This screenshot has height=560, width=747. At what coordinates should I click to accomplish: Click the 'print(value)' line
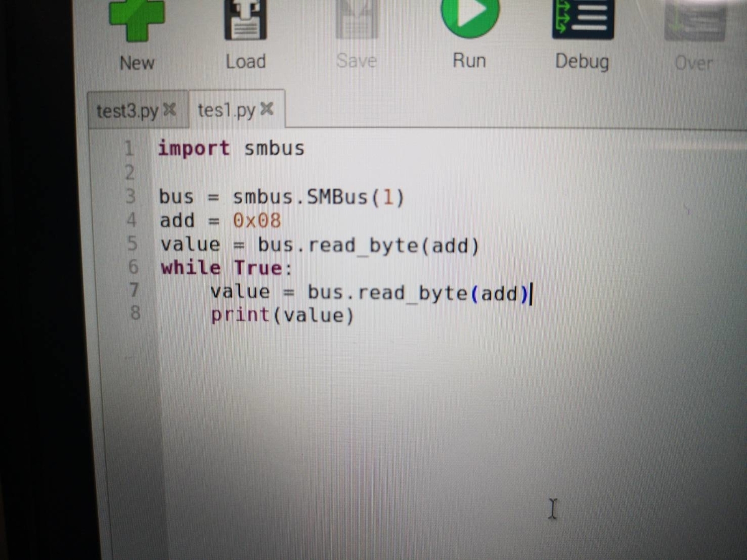[283, 315]
